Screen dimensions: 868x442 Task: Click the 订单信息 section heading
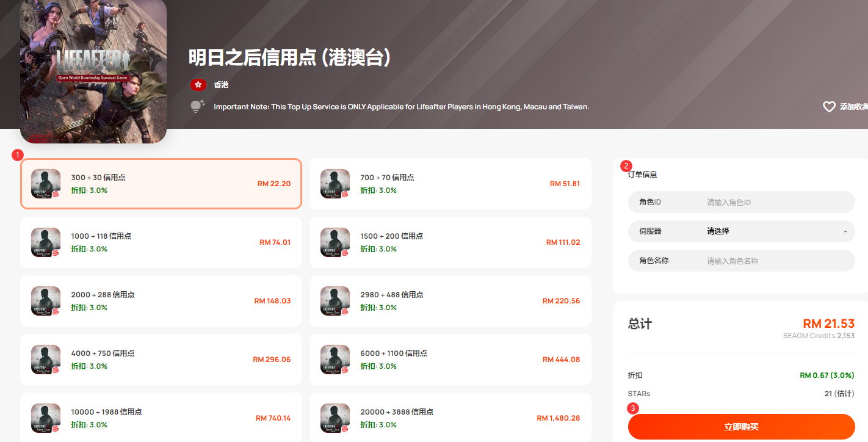(x=643, y=175)
